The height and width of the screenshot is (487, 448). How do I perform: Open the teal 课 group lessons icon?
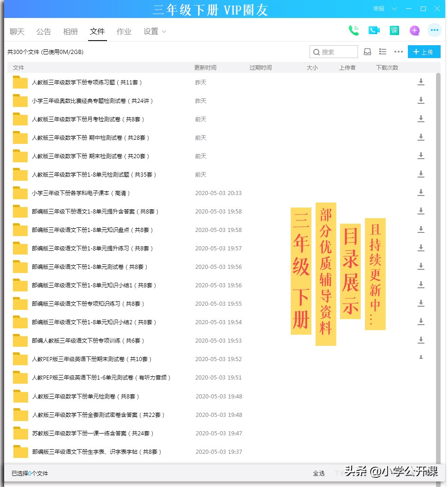point(394,30)
